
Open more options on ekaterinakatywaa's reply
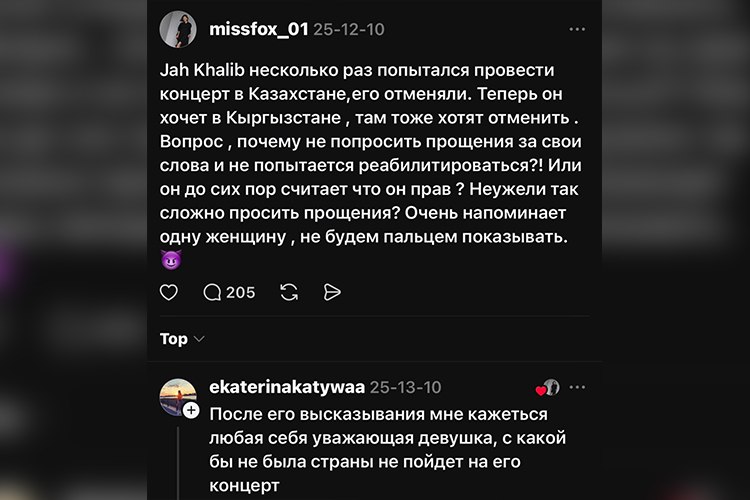[x=577, y=387]
